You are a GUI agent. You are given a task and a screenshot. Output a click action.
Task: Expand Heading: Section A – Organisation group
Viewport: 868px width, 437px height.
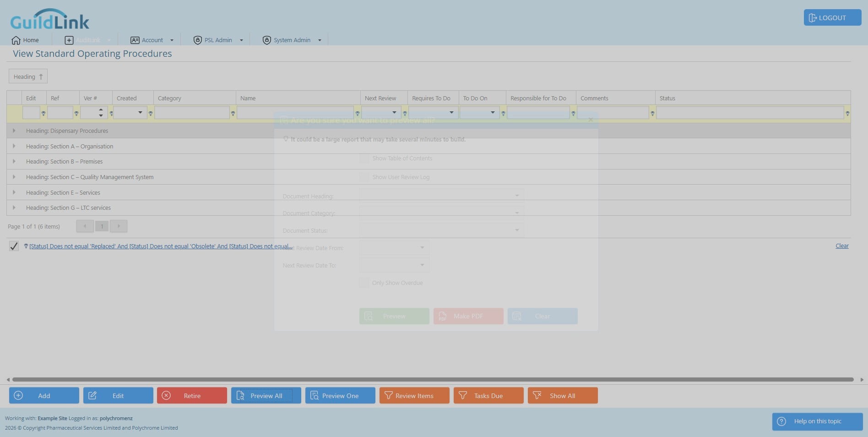point(14,146)
